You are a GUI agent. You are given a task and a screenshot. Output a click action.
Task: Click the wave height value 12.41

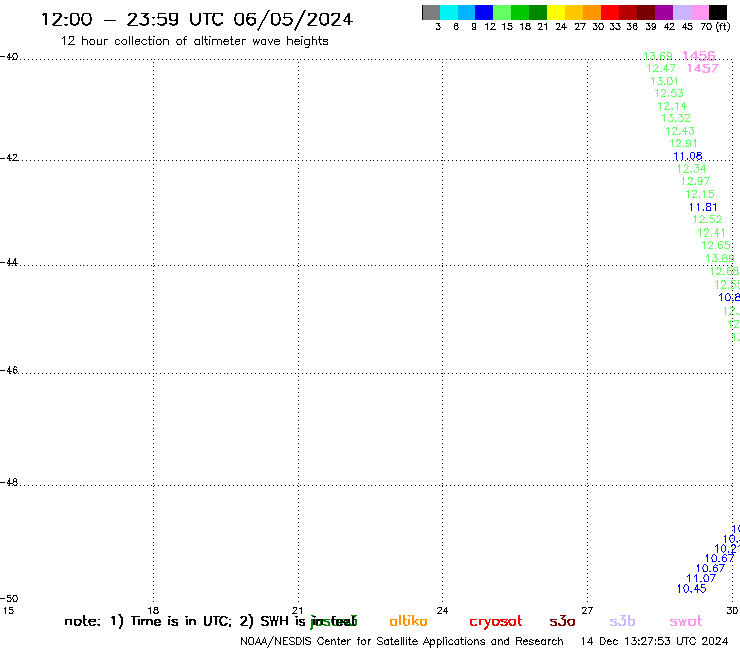(x=711, y=233)
